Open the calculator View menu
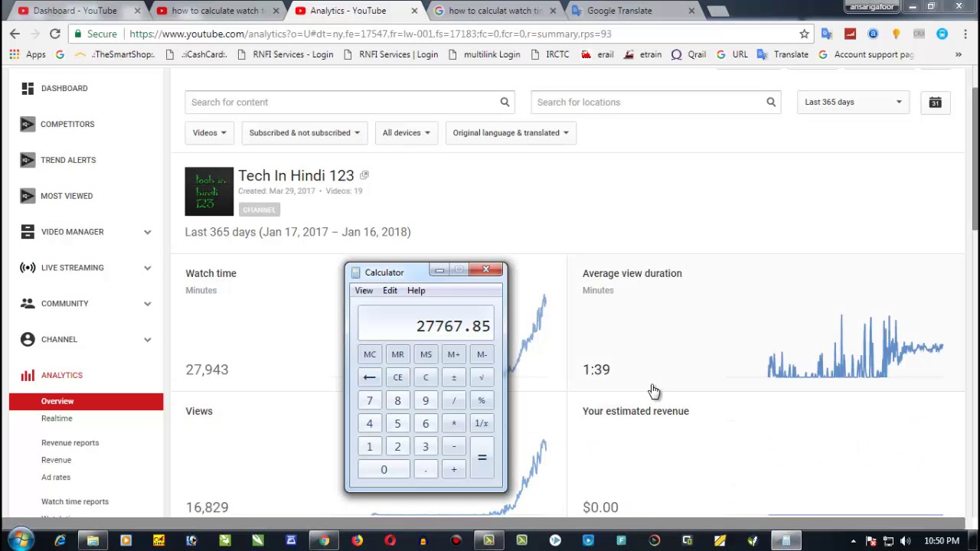Image resolution: width=980 pixels, height=551 pixels. (x=364, y=290)
